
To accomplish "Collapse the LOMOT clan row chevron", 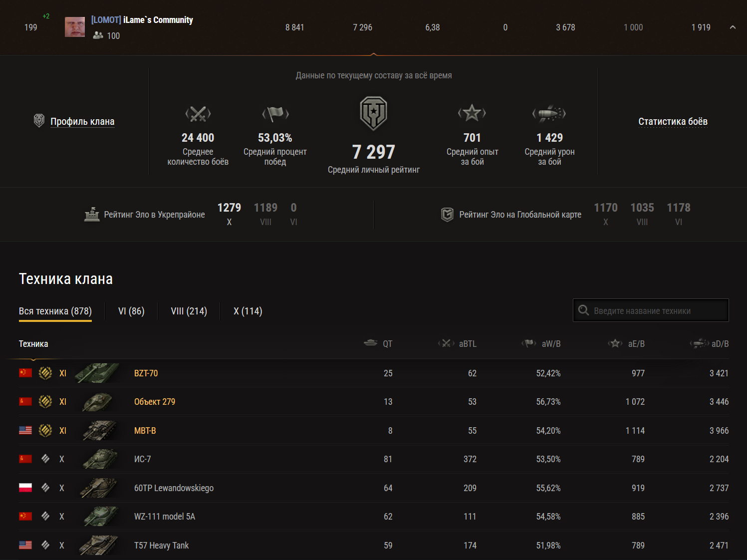I will click(733, 27).
